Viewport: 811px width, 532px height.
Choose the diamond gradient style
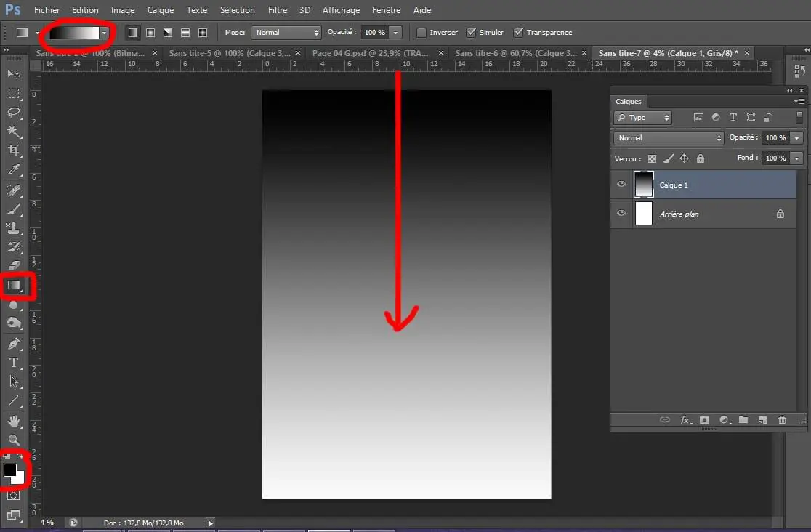(203, 33)
